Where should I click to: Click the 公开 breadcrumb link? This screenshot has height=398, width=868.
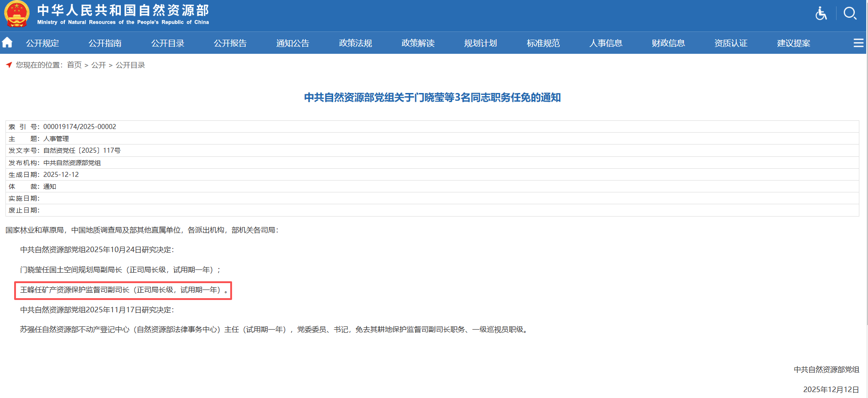(x=98, y=65)
